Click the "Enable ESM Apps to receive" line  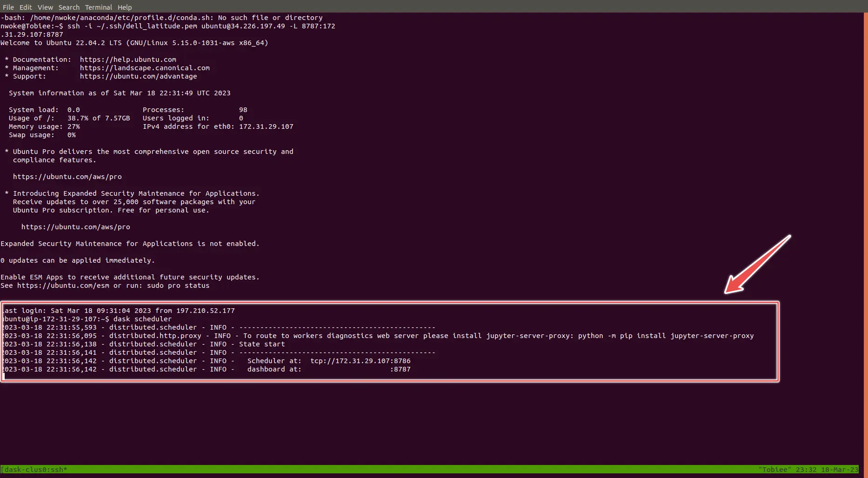point(130,277)
